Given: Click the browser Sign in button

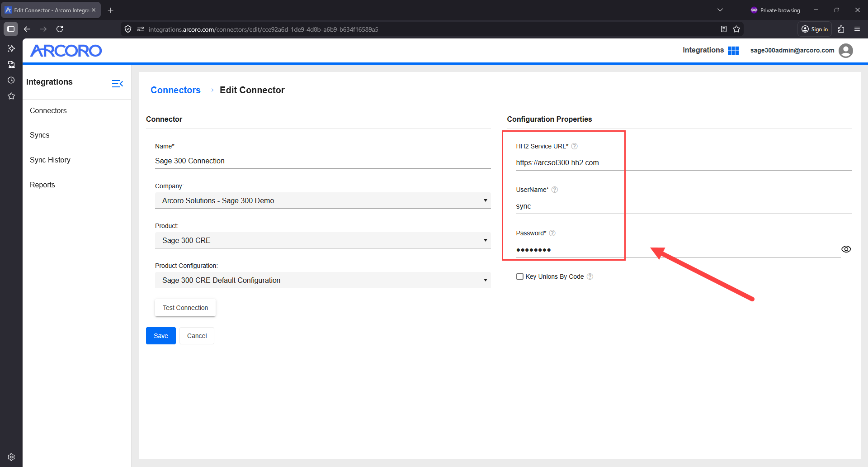Looking at the screenshot, I should [x=815, y=29].
